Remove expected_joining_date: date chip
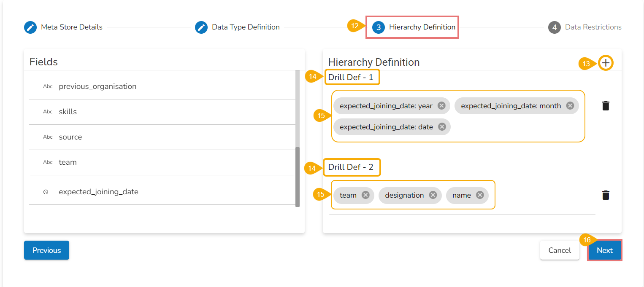The width and height of the screenshot is (644, 287). 442,127
